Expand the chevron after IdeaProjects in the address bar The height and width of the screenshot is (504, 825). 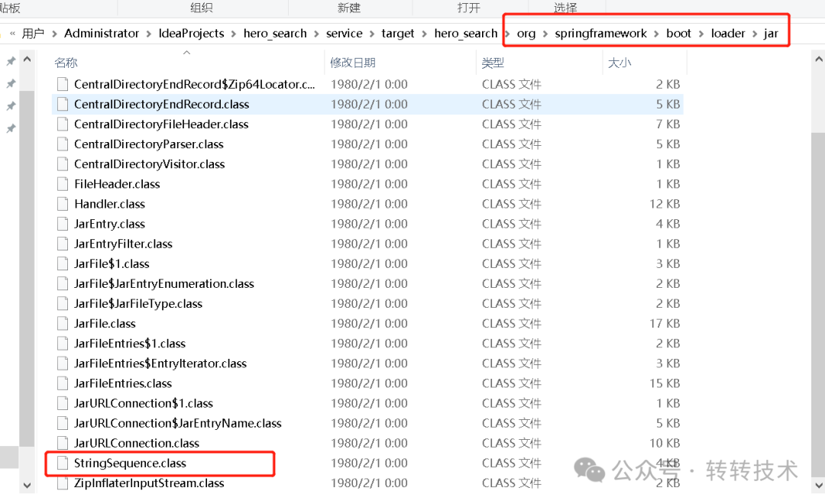coord(234,34)
